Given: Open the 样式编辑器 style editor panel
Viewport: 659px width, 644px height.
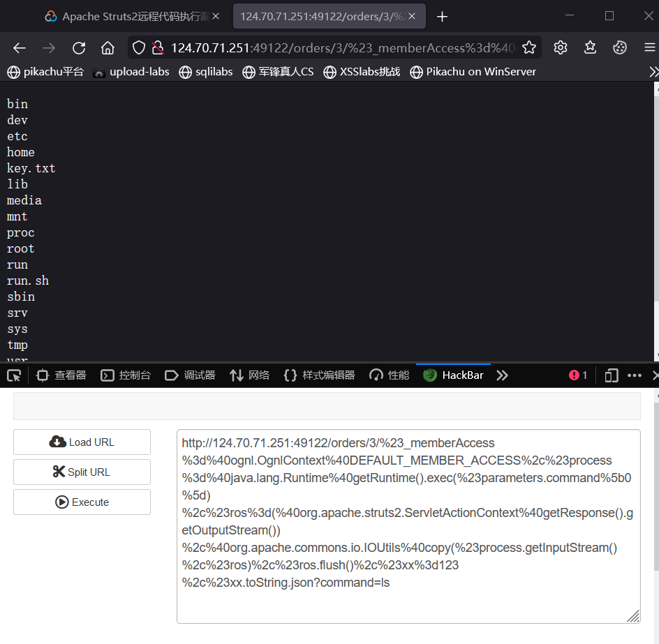Looking at the screenshot, I should click(320, 375).
